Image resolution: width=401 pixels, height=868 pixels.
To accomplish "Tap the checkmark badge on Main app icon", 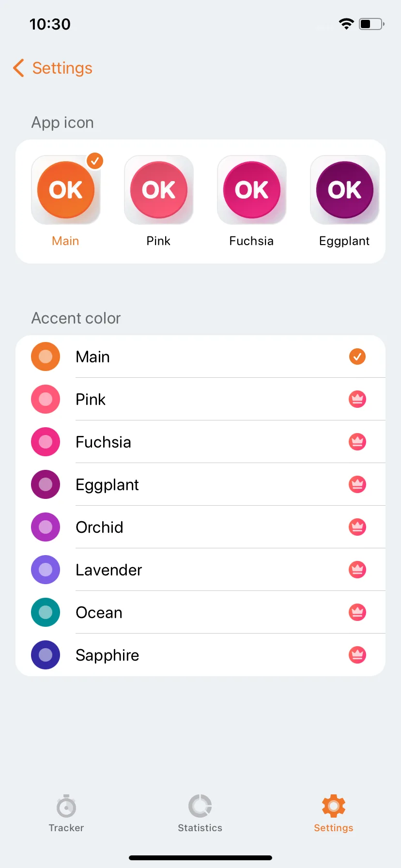I will tap(95, 161).
